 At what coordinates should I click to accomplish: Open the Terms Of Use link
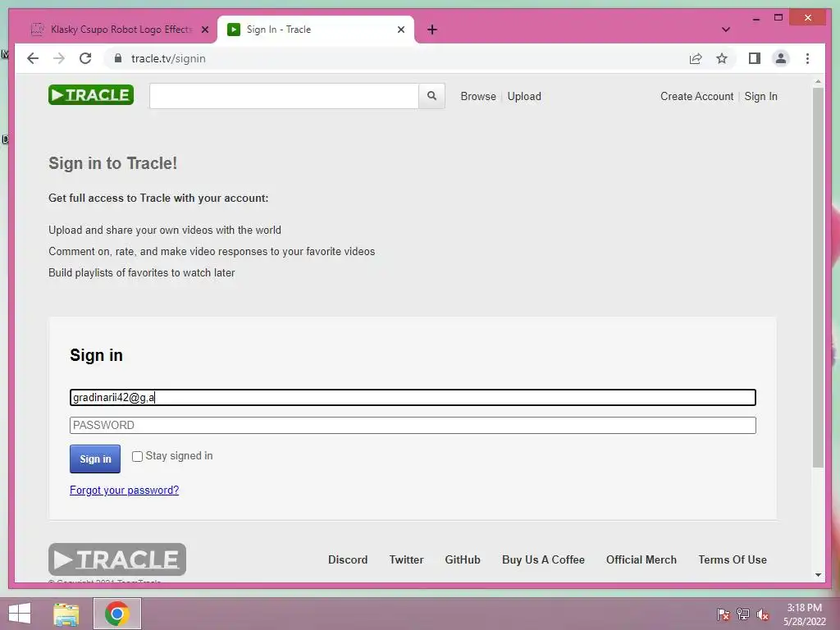tap(733, 559)
